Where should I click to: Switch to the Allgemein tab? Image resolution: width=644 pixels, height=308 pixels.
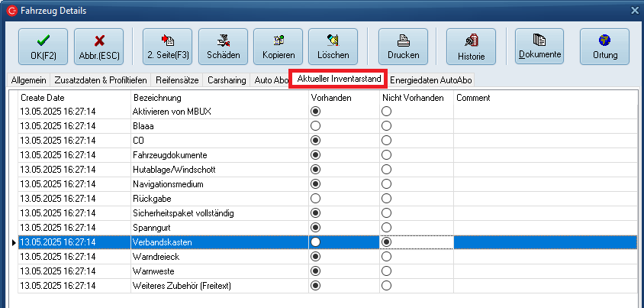[28, 80]
